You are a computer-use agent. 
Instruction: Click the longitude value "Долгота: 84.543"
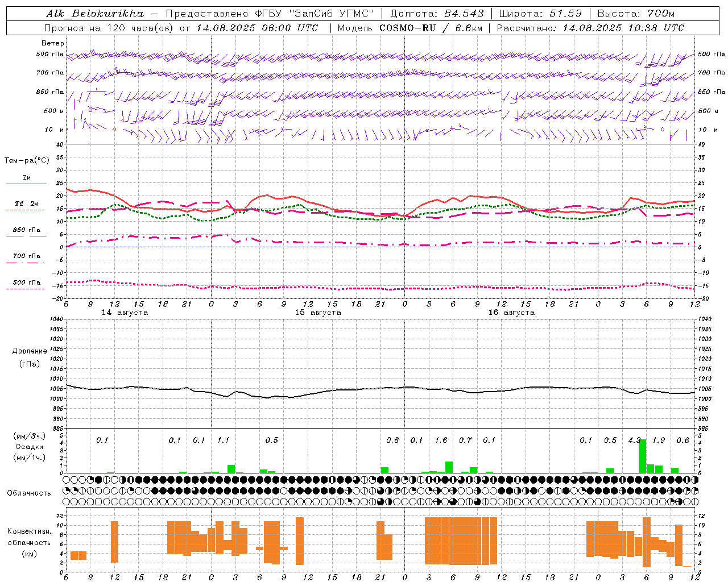tap(437, 14)
